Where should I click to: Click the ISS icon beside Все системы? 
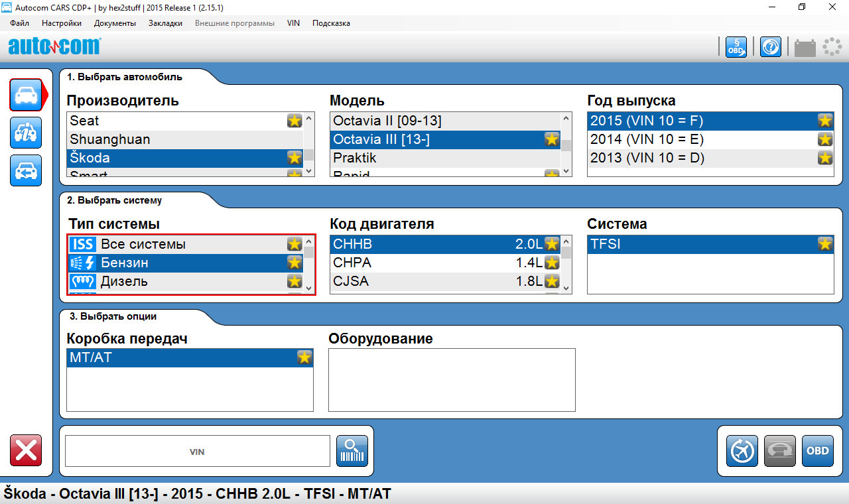(x=83, y=244)
